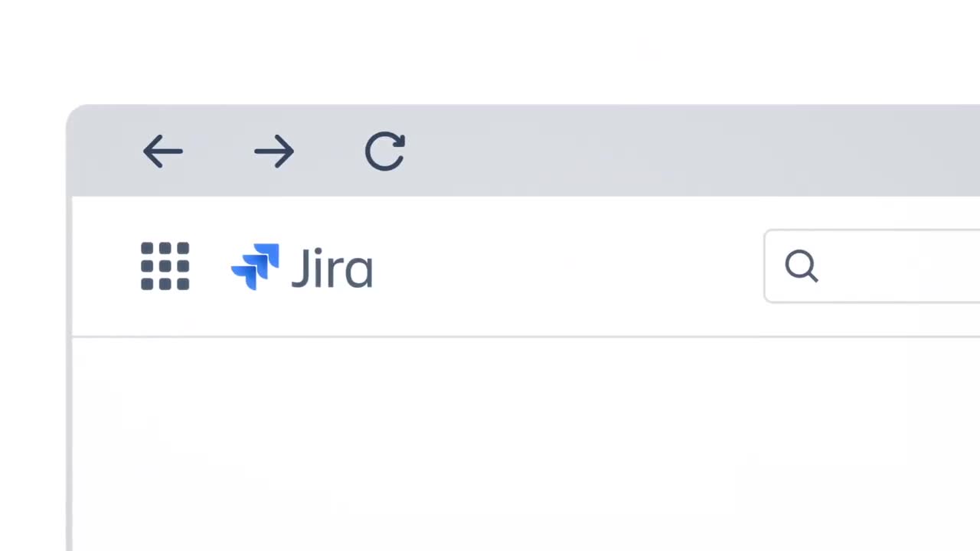Click the header divider line under Jira
This screenshot has width=980, height=551.
coord(526,336)
